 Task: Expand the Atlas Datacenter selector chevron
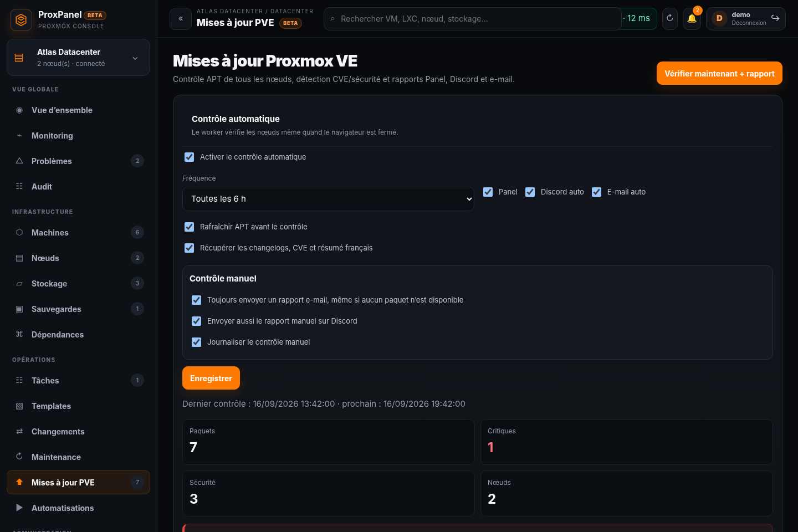click(x=135, y=58)
